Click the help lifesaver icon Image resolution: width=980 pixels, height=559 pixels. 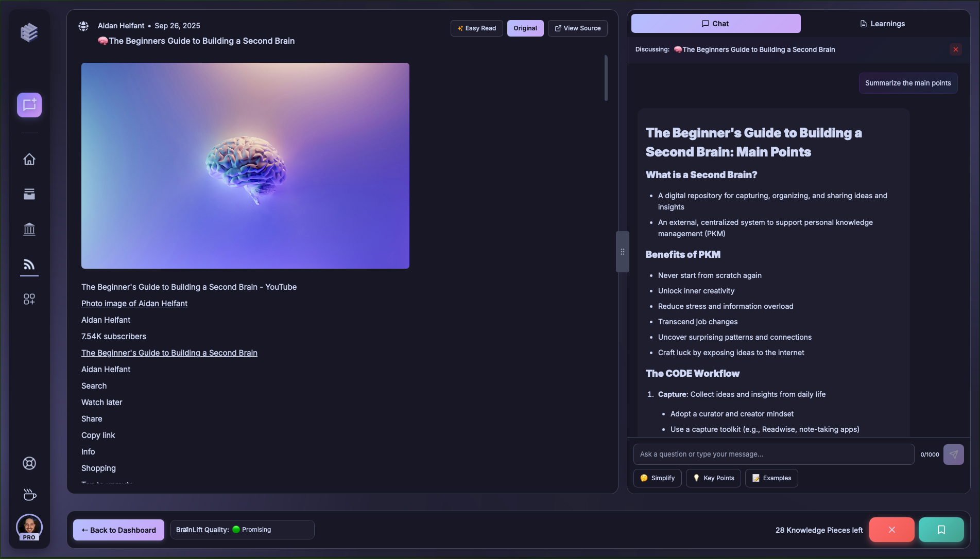tap(29, 463)
